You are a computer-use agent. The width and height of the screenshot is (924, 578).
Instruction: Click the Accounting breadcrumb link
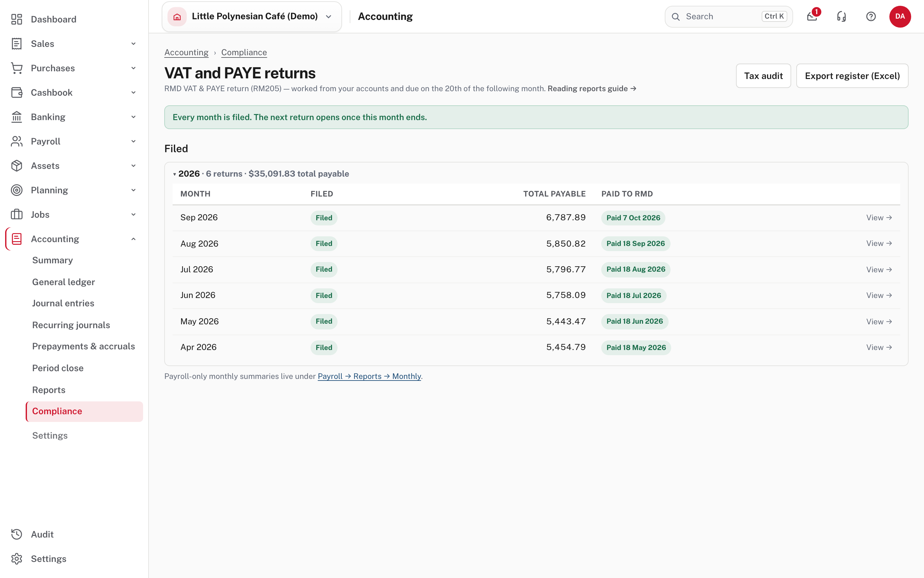(186, 52)
